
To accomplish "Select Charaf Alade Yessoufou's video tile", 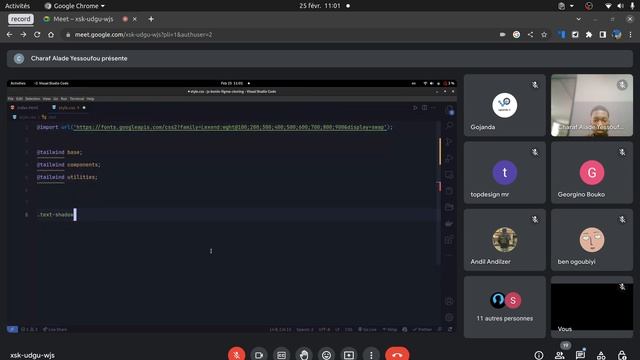I will click(592, 105).
